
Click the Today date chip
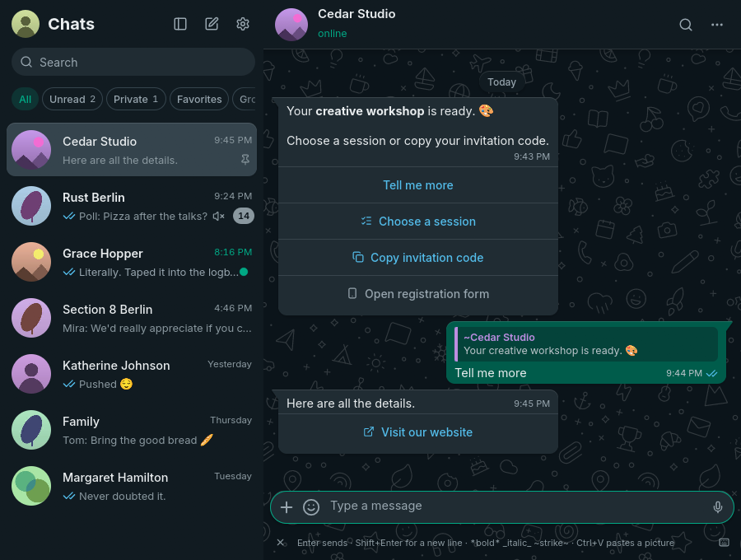501,82
